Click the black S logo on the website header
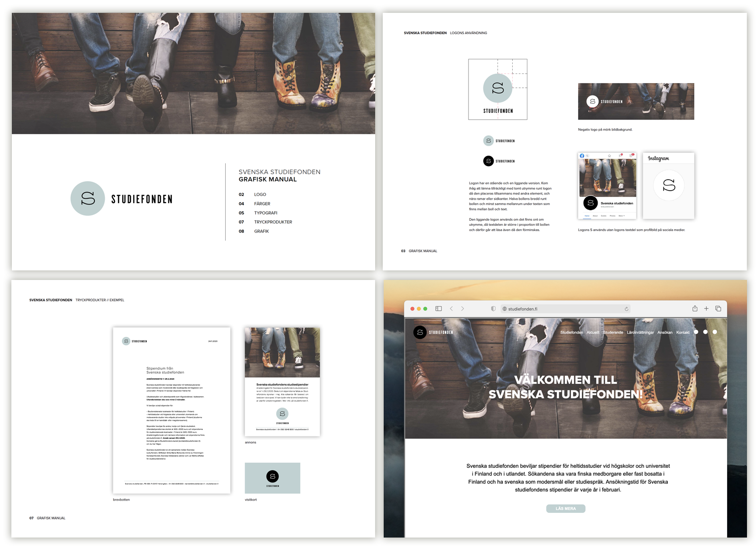 coord(420,332)
